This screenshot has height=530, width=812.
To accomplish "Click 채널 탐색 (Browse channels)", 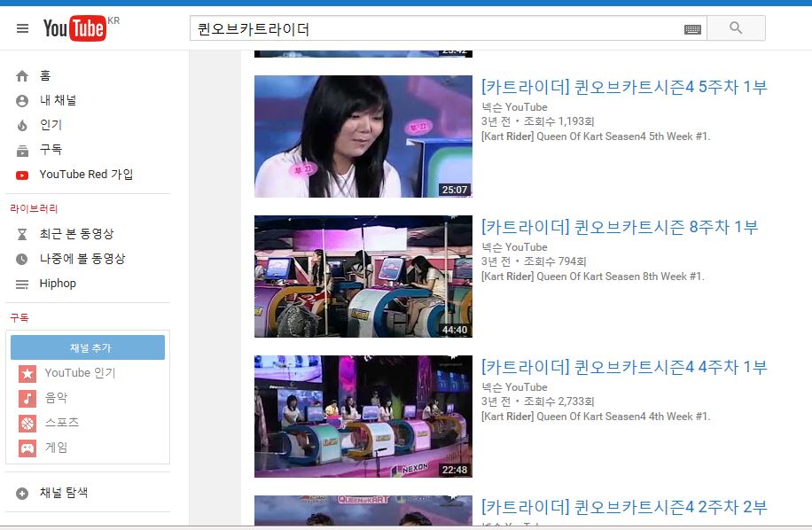I will pyautogui.click(x=63, y=493).
